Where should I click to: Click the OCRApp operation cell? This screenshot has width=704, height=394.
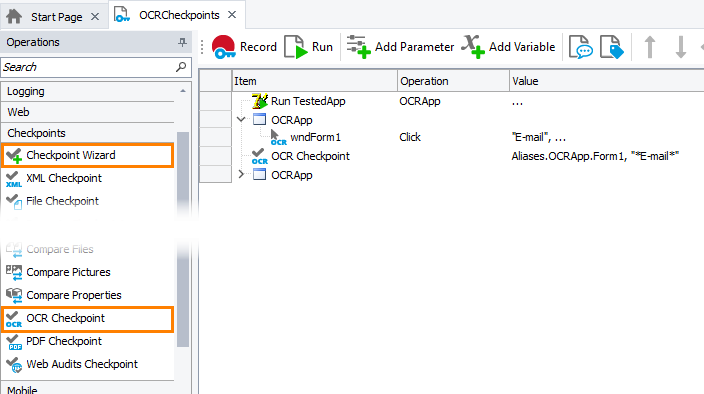(420, 101)
